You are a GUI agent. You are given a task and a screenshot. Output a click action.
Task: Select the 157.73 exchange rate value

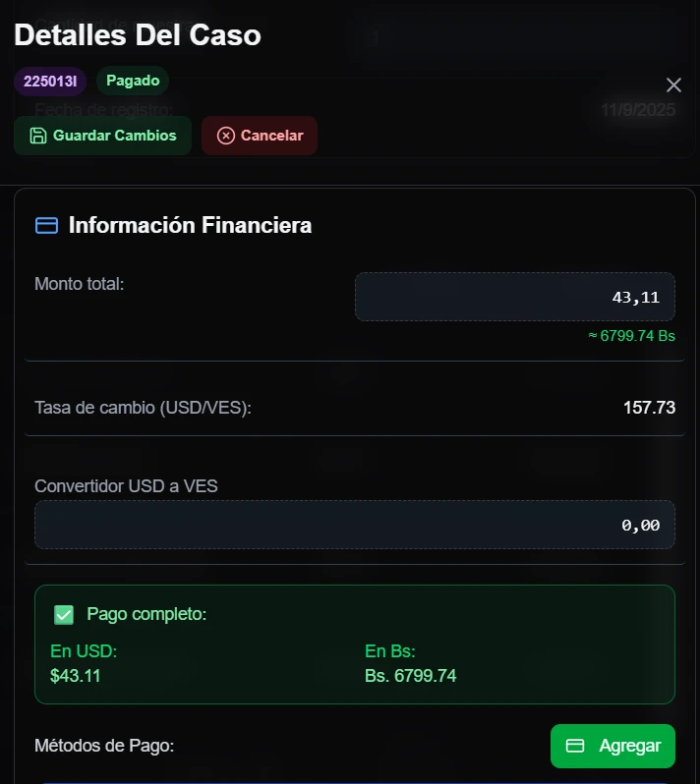[x=649, y=407]
